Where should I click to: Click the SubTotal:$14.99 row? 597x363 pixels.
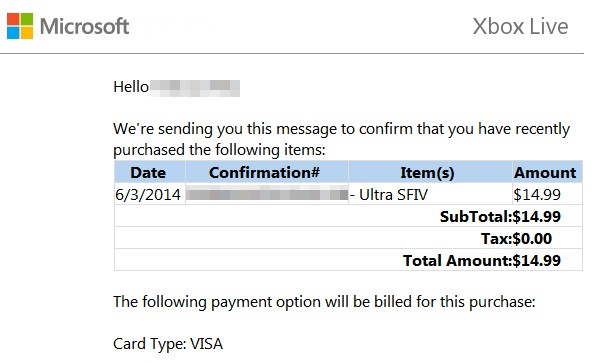pos(348,216)
